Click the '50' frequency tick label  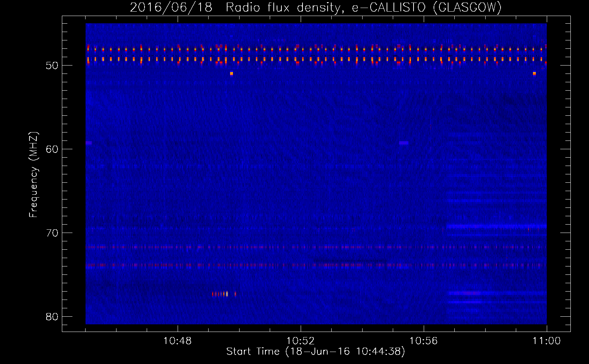pos(52,66)
